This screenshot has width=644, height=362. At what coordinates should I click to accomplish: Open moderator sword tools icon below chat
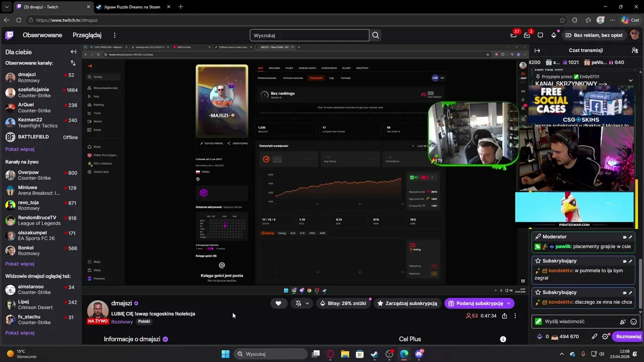coord(594,337)
